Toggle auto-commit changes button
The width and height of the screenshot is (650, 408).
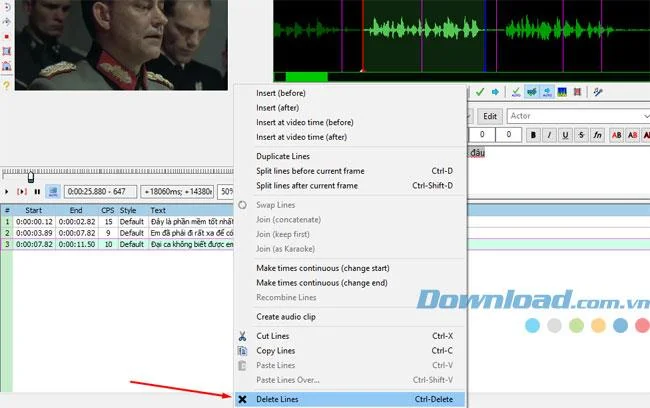point(516,92)
